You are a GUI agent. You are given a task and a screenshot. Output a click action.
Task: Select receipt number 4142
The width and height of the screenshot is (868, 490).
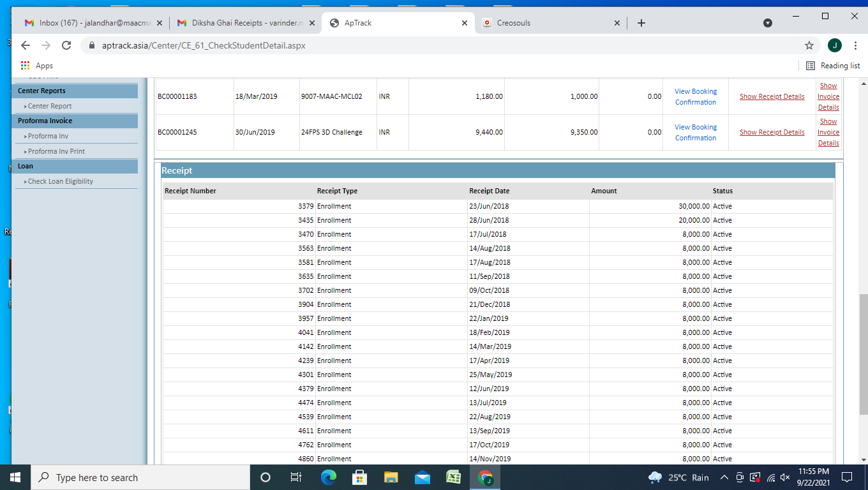[x=306, y=346]
